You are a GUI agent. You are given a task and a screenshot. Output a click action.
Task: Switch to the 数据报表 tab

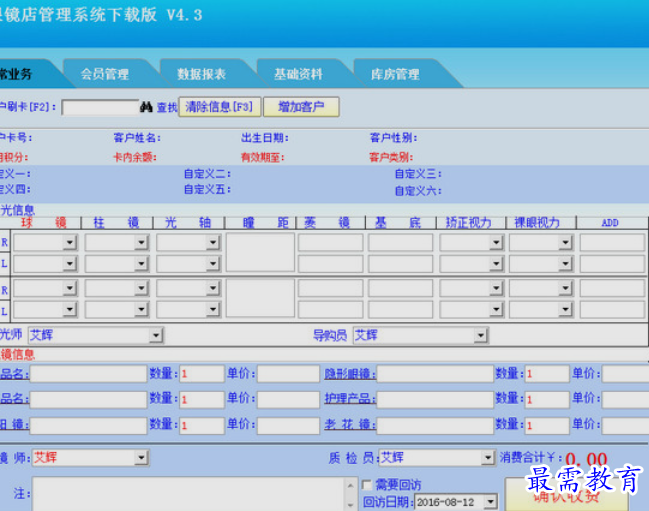(202, 74)
